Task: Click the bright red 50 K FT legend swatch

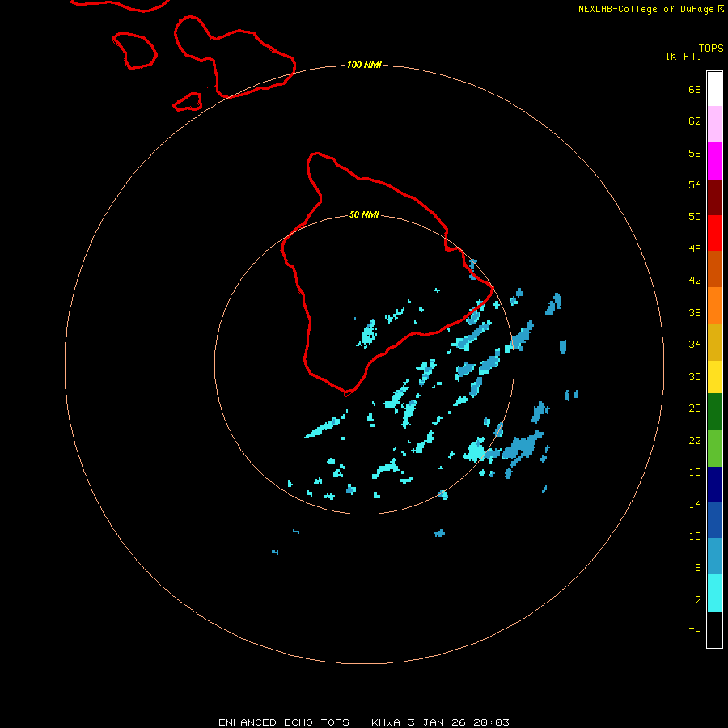Action: coord(714,233)
